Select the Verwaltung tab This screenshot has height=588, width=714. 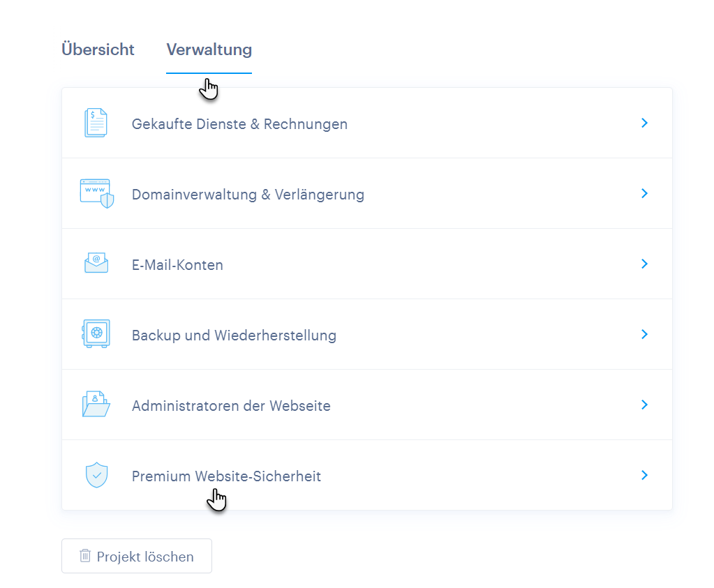point(209,50)
